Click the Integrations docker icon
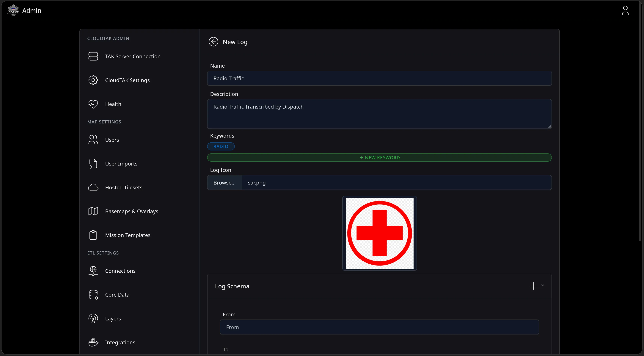This screenshot has width=644, height=356. 93,342
